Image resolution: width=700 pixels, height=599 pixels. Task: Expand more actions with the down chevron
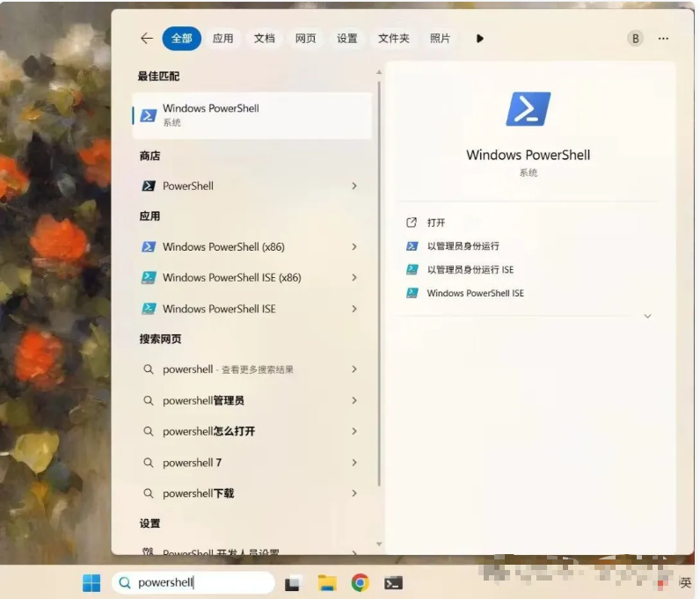648,317
